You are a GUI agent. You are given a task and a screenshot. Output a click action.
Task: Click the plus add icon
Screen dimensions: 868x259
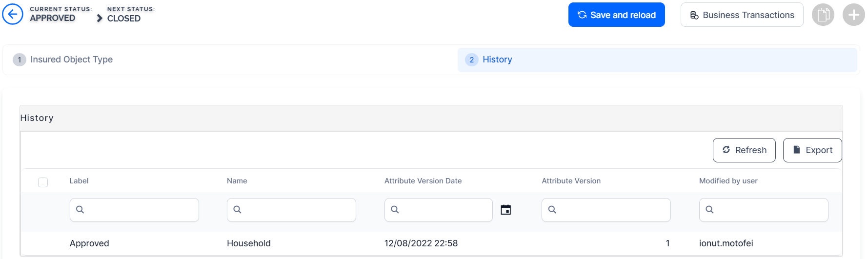853,15
